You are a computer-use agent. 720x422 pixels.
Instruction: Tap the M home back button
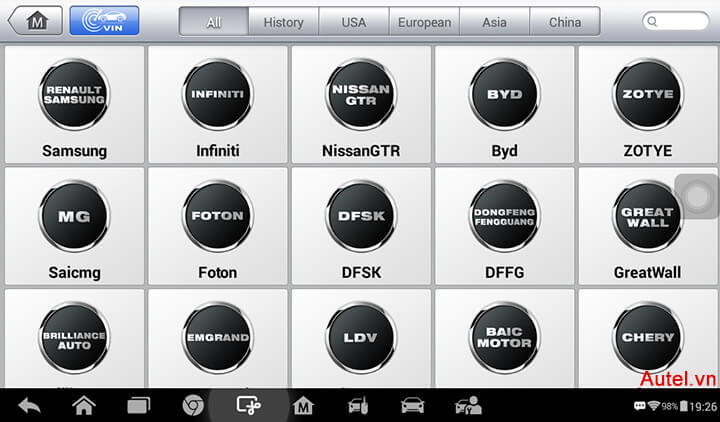click(x=35, y=21)
